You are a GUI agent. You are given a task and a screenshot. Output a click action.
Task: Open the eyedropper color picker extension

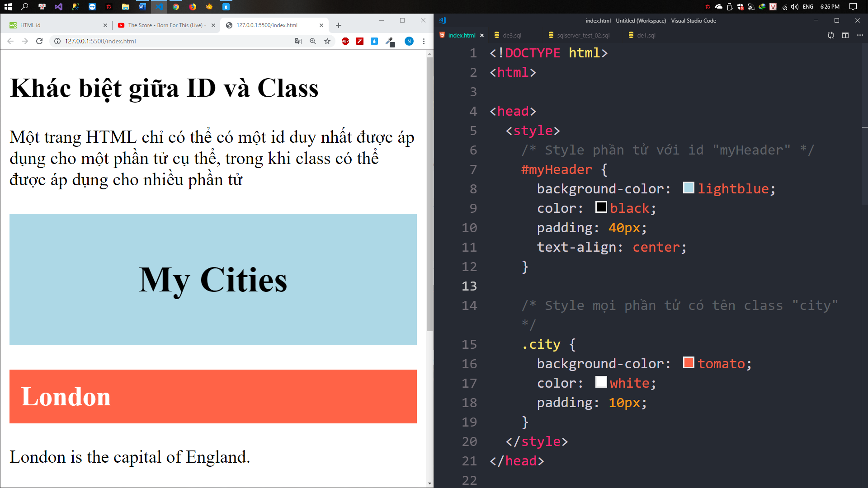tap(390, 41)
